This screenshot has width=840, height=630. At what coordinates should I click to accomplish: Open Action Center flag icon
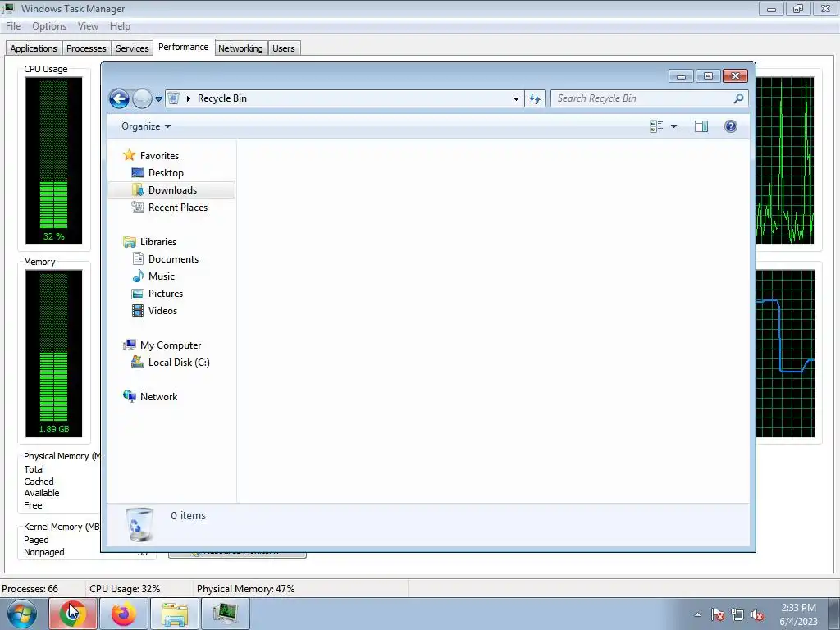[717, 615]
